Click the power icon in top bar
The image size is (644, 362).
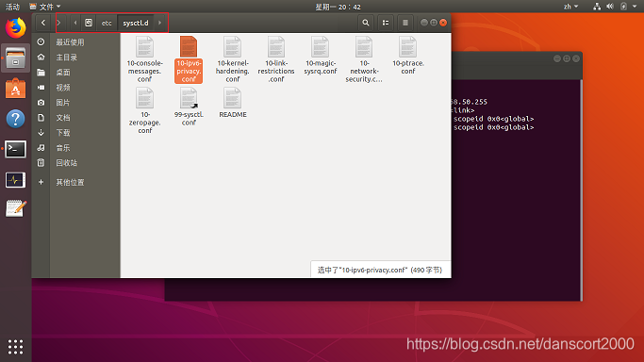click(623, 7)
